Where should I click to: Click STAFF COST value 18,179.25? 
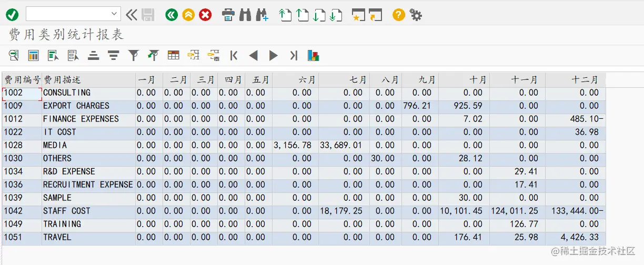341,211
